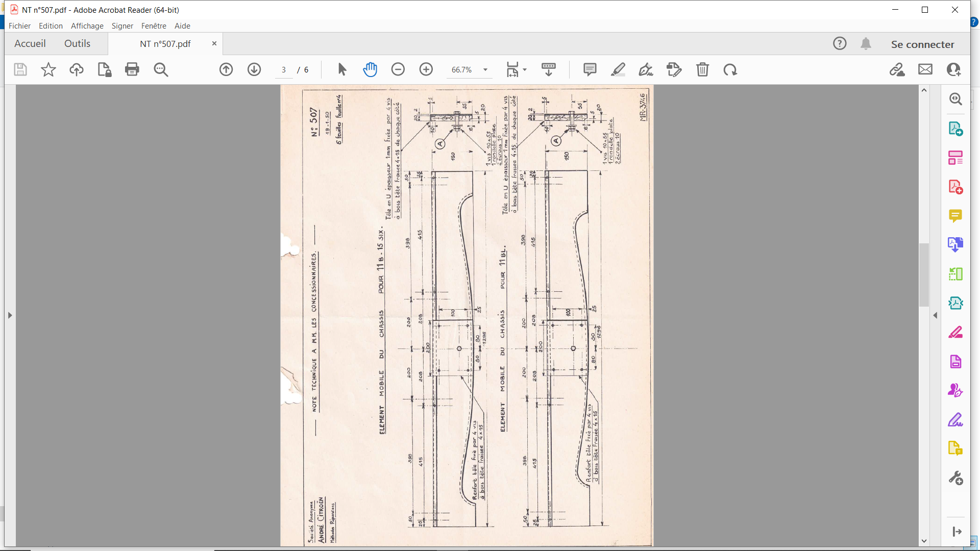Open the highlighter pen tool

pyautogui.click(x=618, y=69)
